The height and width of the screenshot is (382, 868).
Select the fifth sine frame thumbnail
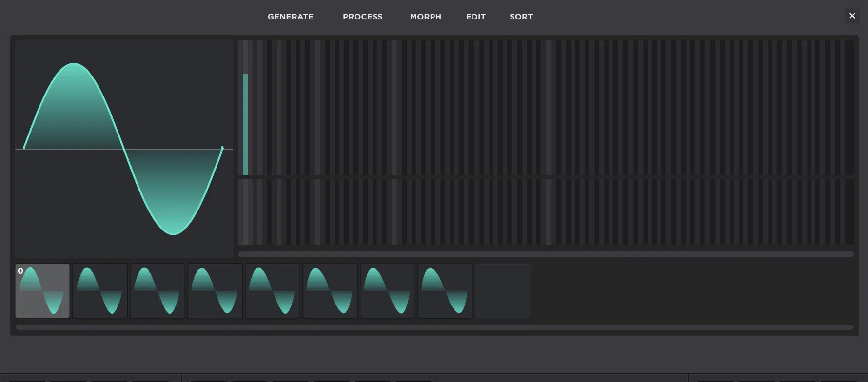click(x=273, y=291)
